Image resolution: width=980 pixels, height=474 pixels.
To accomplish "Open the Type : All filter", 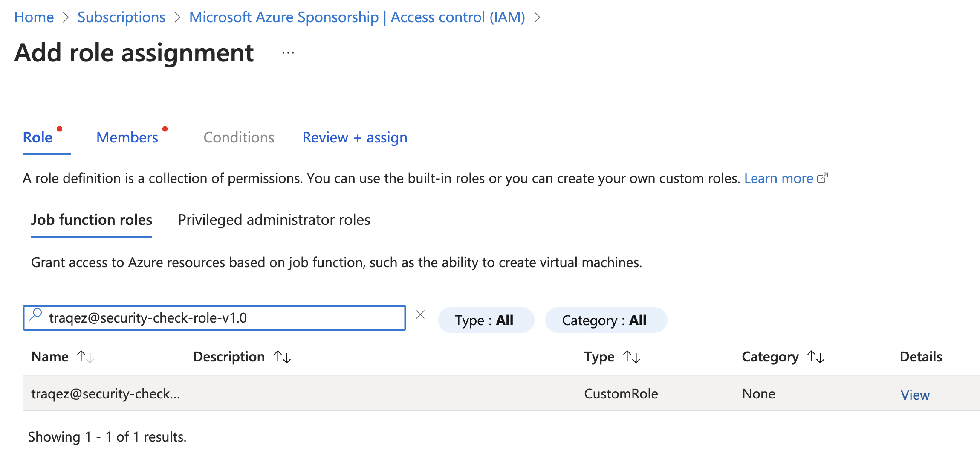I will 486,320.
